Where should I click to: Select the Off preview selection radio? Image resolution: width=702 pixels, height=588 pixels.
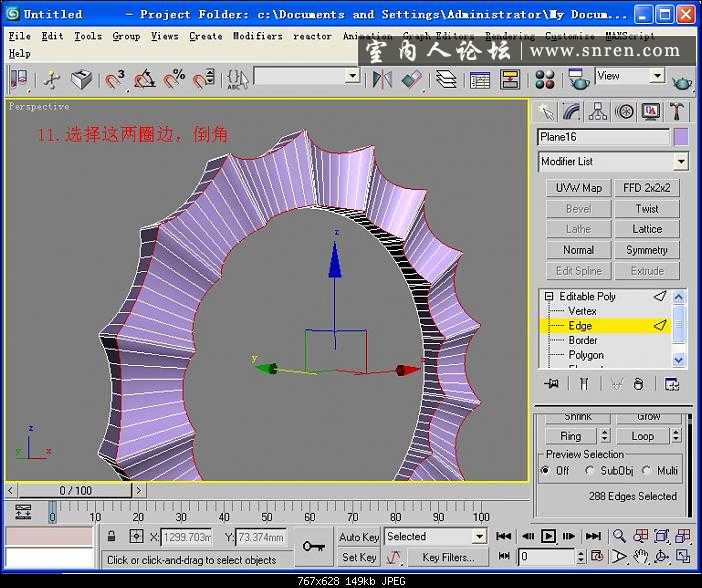[548, 471]
